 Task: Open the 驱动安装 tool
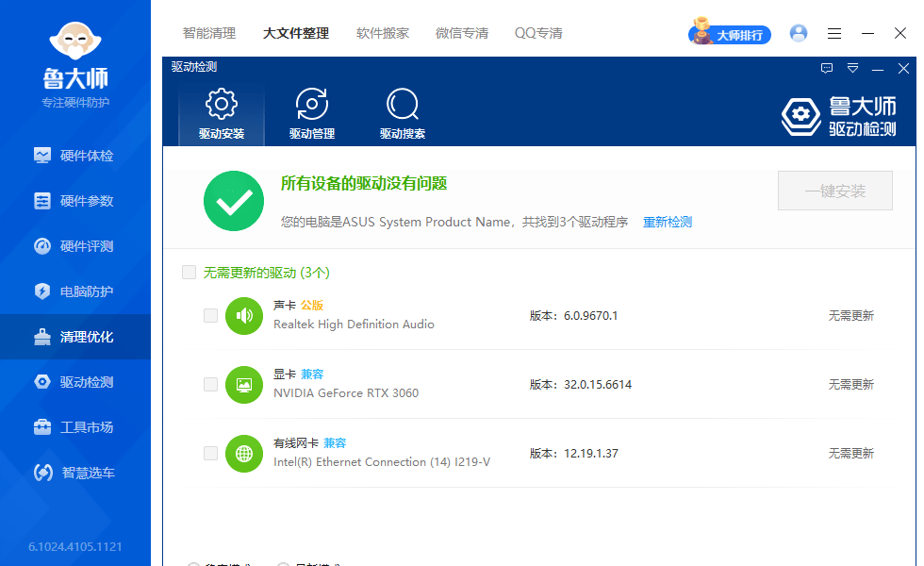tap(221, 111)
